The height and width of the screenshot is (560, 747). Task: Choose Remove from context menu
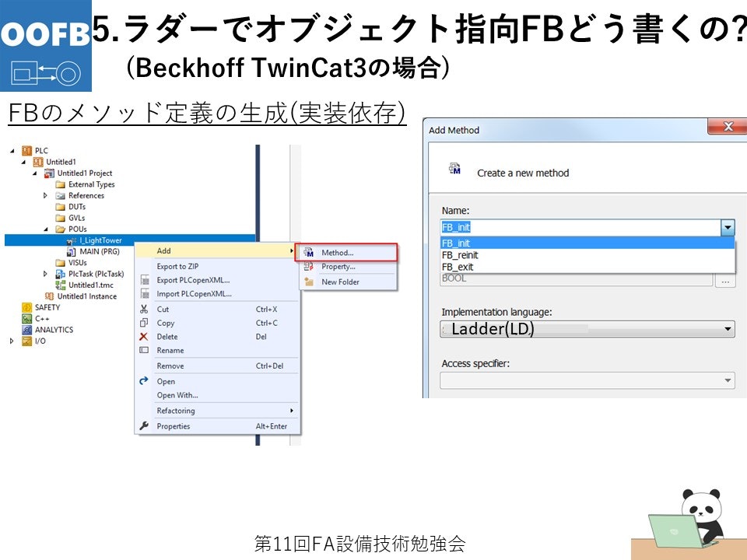tap(218, 366)
